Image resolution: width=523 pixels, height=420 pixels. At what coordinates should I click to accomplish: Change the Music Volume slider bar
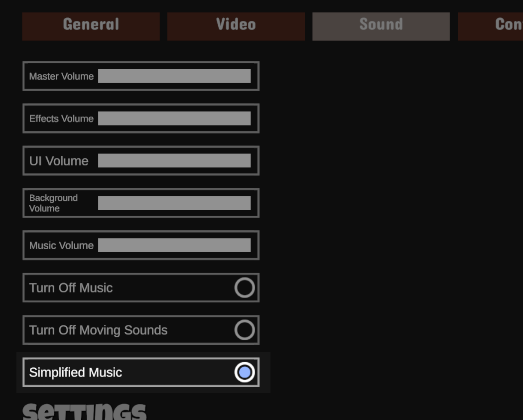[x=174, y=245]
